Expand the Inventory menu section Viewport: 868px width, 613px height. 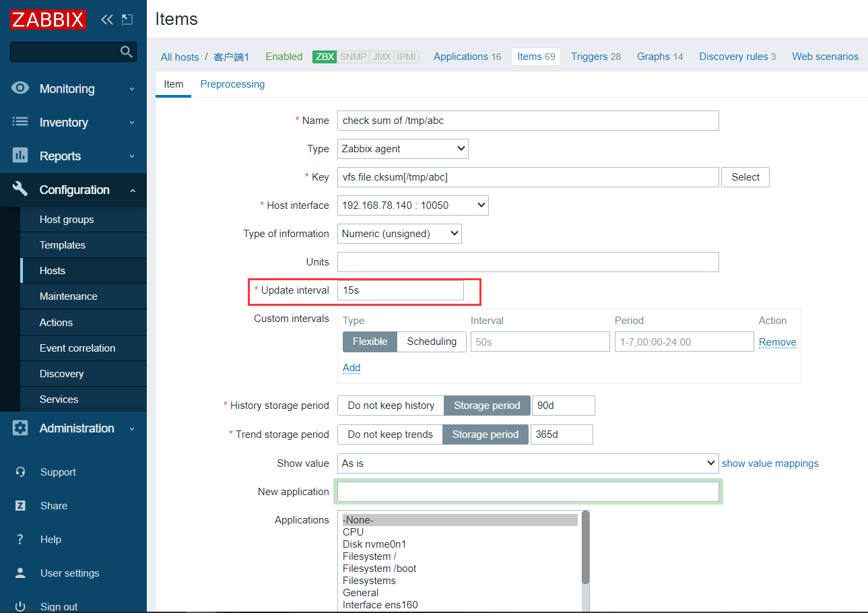[x=73, y=123]
